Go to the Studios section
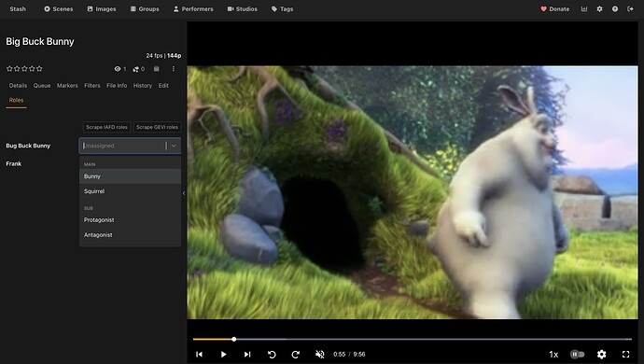Image resolution: width=644 pixels, height=364 pixels. [x=243, y=9]
